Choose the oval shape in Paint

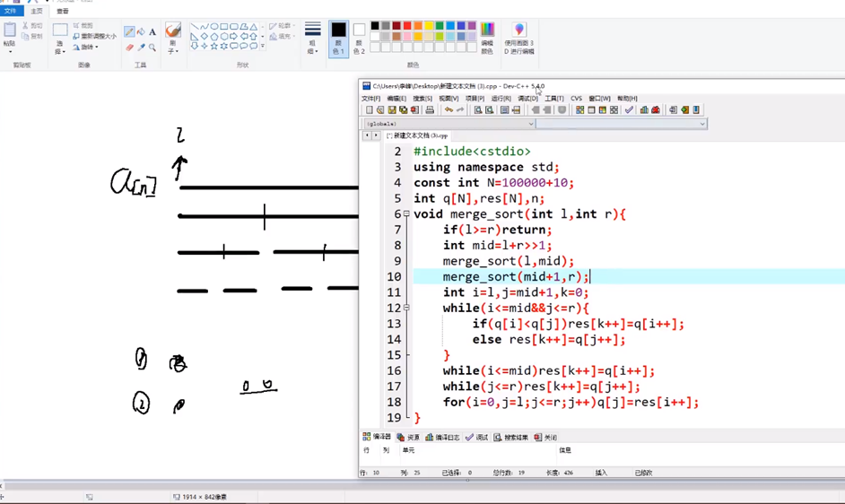click(214, 26)
